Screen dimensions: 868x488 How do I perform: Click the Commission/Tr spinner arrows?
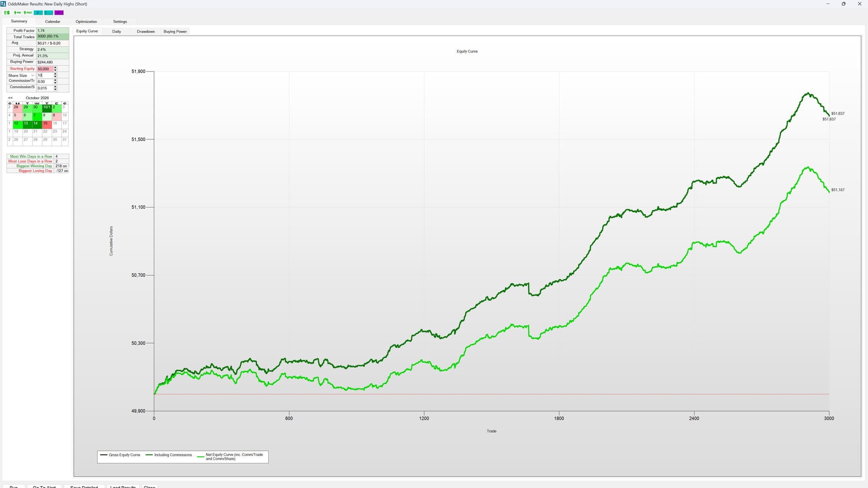[x=55, y=82]
